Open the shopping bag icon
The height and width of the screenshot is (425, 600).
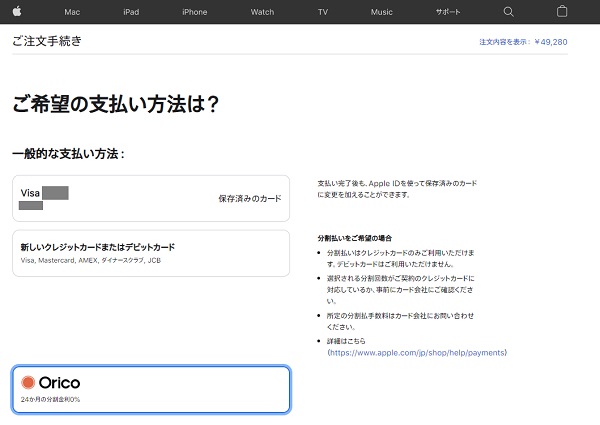point(562,11)
